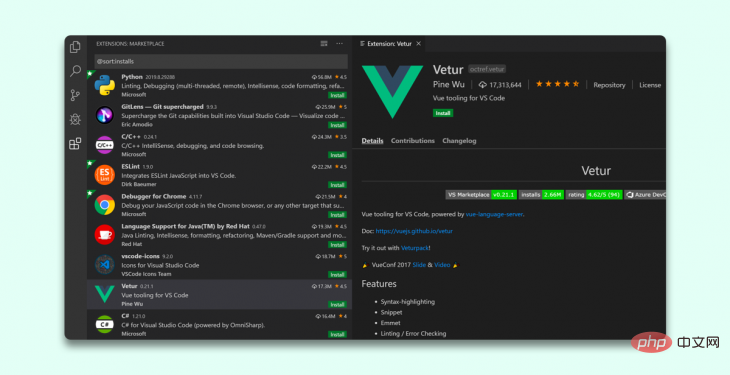Select GitLens — Git supercharged title
Screen dimensions: 730x375
[x=162, y=107]
